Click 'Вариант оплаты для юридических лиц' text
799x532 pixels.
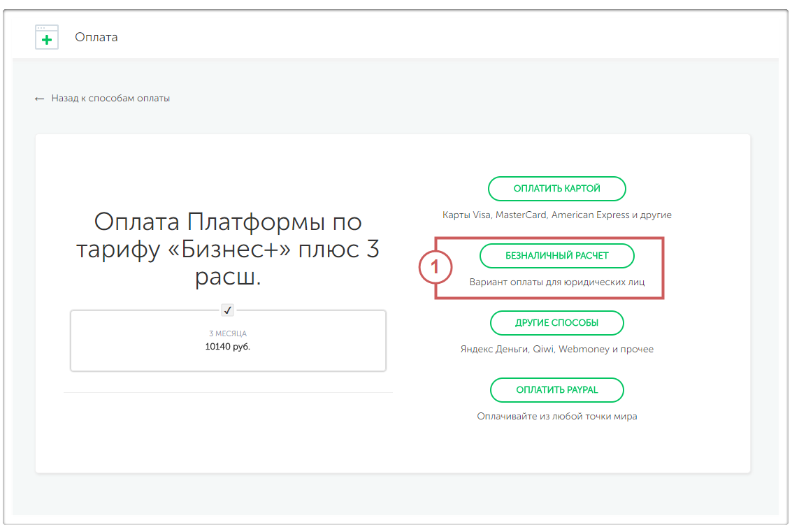(556, 282)
